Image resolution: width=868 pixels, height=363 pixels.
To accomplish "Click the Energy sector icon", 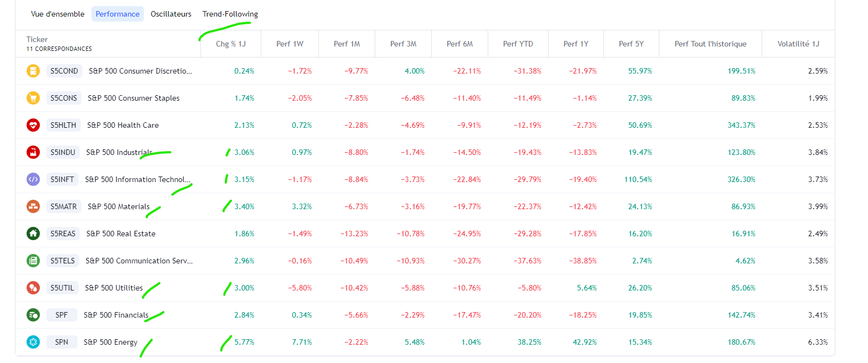I will tap(33, 342).
